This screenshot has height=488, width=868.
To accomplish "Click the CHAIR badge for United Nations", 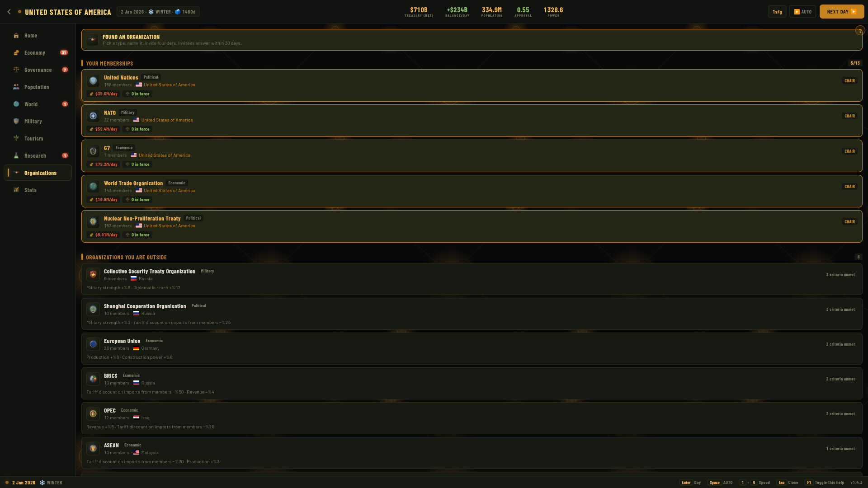I will pos(849,81).
